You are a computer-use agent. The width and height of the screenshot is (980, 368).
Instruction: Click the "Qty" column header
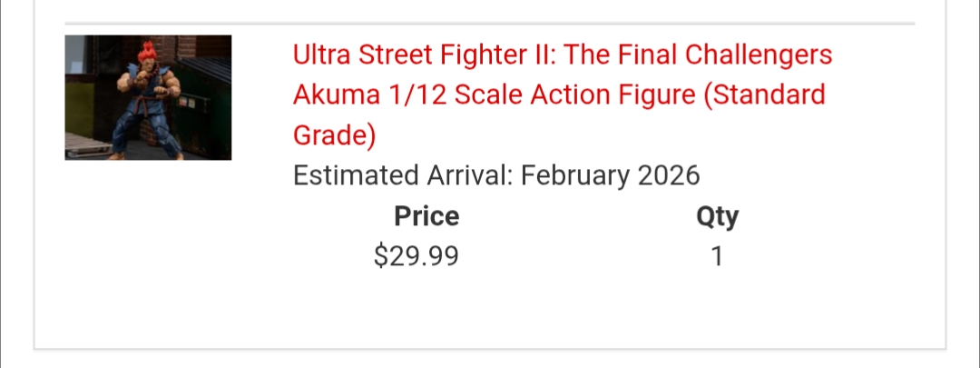point(717,217)
